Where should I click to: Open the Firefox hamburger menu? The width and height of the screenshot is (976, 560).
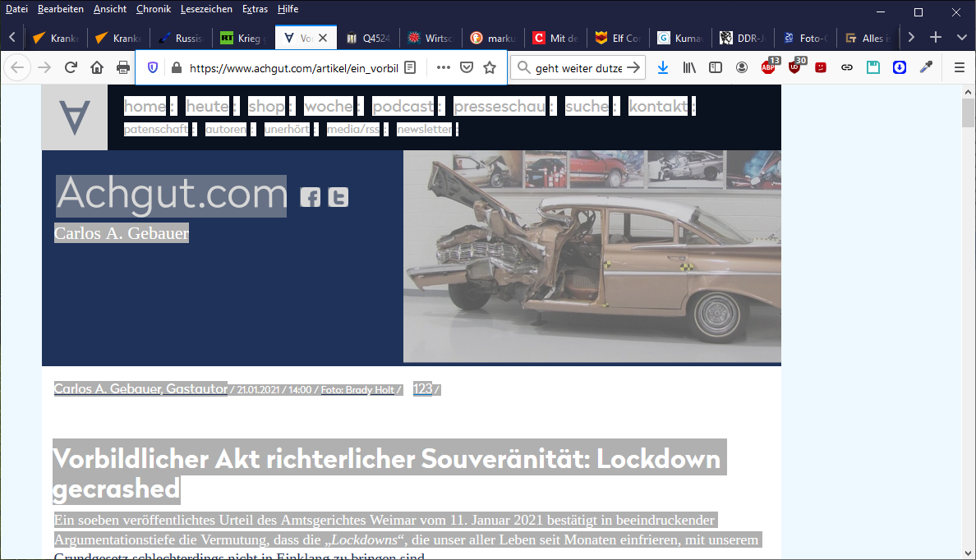pyautogui.click(x=960, y=68)
